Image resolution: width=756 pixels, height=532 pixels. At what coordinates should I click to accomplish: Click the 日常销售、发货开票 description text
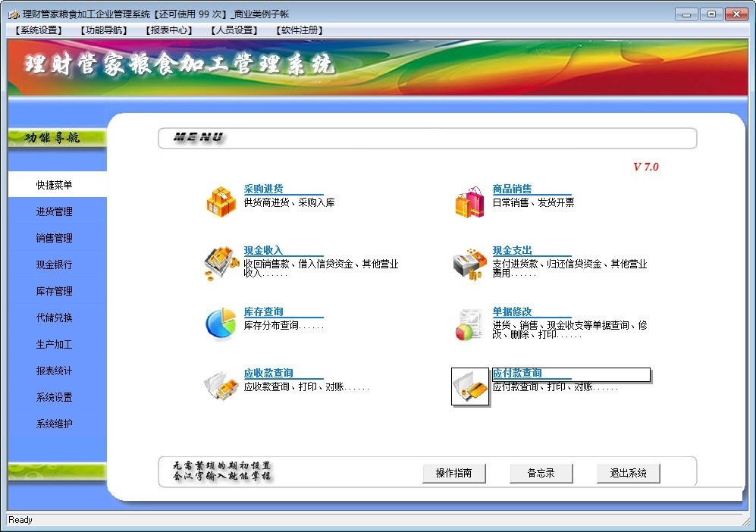(x=533, y=202)
